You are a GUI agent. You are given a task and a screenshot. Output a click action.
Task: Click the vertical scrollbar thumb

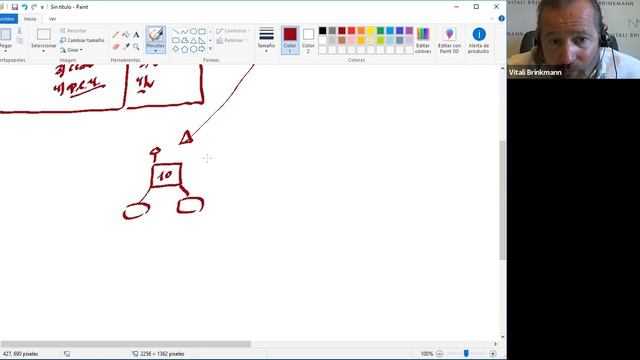pos(502,200)
